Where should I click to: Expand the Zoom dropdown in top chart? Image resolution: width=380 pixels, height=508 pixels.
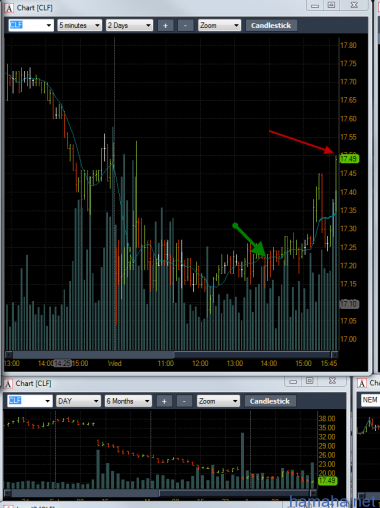219,25
